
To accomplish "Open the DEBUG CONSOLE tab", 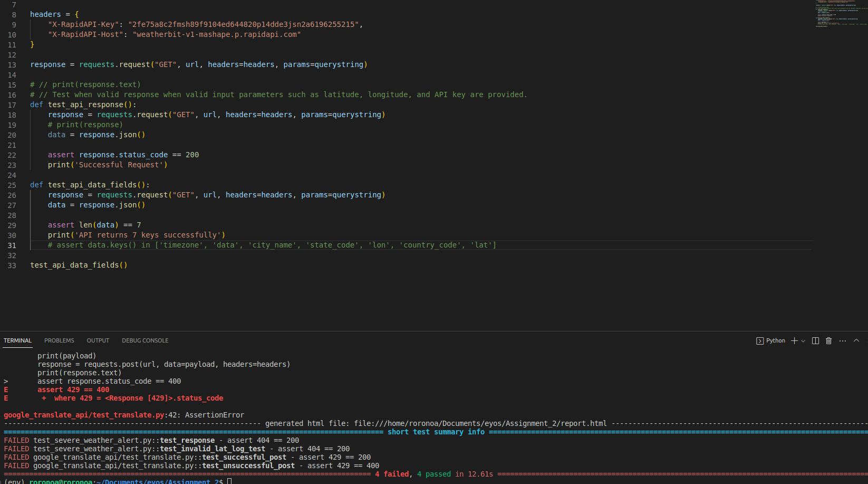I will (x=144, y=340).
